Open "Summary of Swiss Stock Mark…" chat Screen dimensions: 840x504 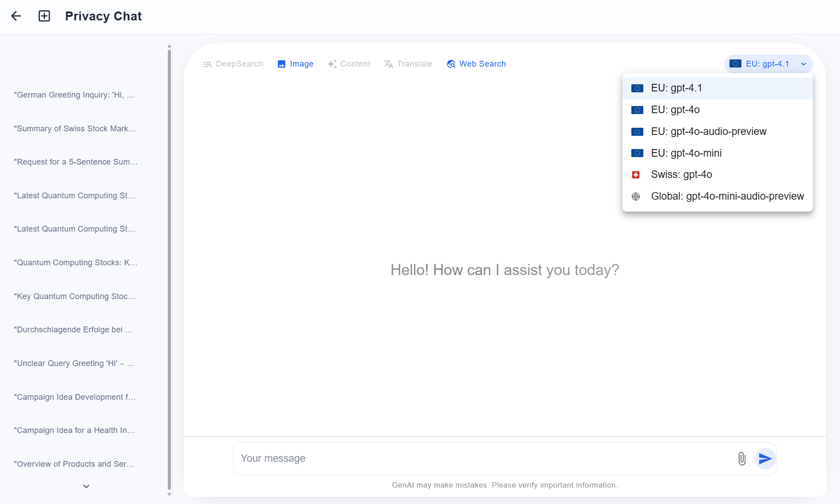75,129
